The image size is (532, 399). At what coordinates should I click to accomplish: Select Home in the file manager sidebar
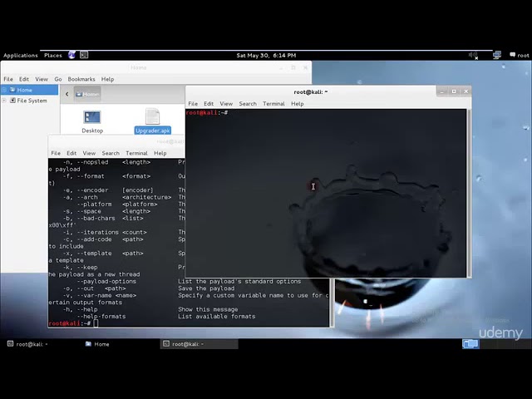point(29,90)
